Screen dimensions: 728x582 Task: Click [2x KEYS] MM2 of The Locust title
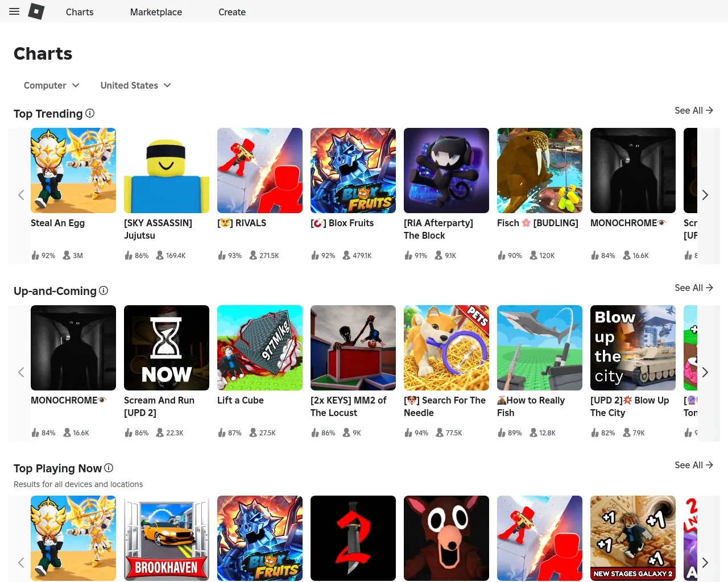coord(349,406)
